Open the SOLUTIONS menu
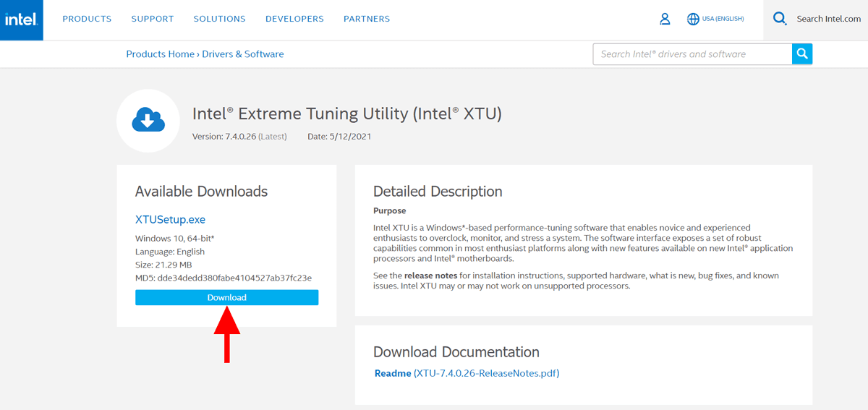 219,19
